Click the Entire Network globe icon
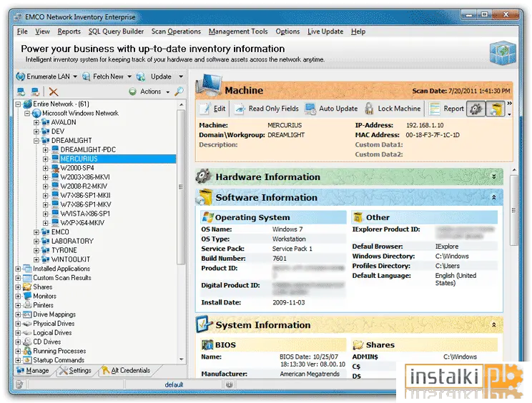This screenshot has width=532, height=403. (27, 104)
